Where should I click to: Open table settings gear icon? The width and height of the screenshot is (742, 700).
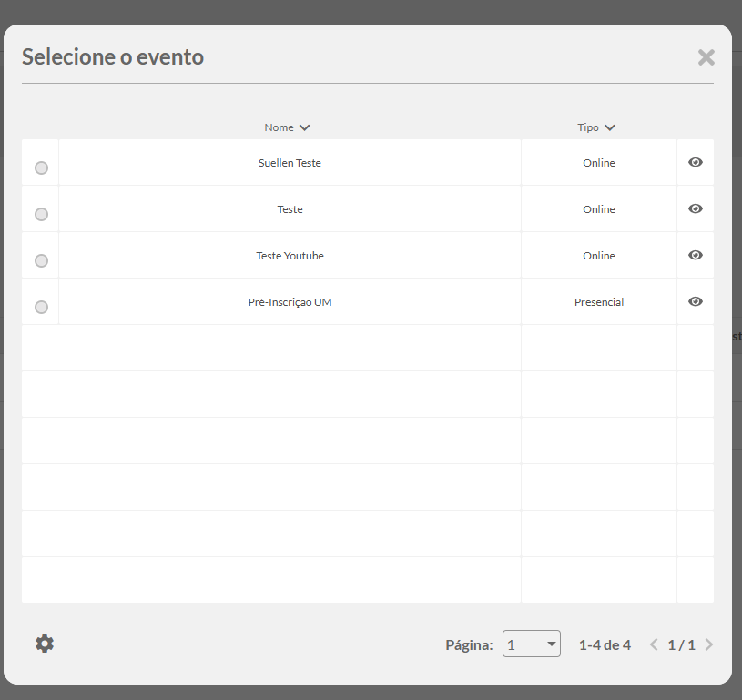point(45,644)
